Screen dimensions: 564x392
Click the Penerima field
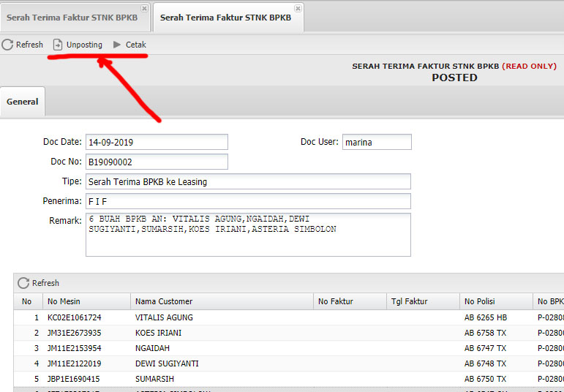(x=248, y=201)
